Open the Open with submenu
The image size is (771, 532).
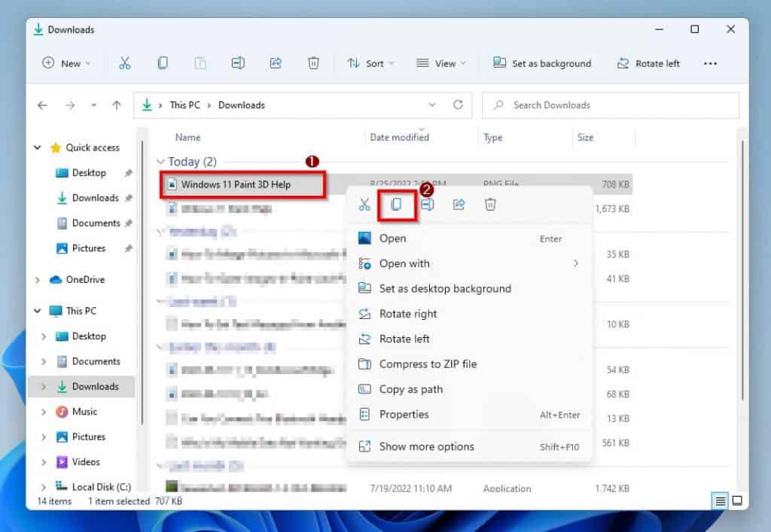470,264
